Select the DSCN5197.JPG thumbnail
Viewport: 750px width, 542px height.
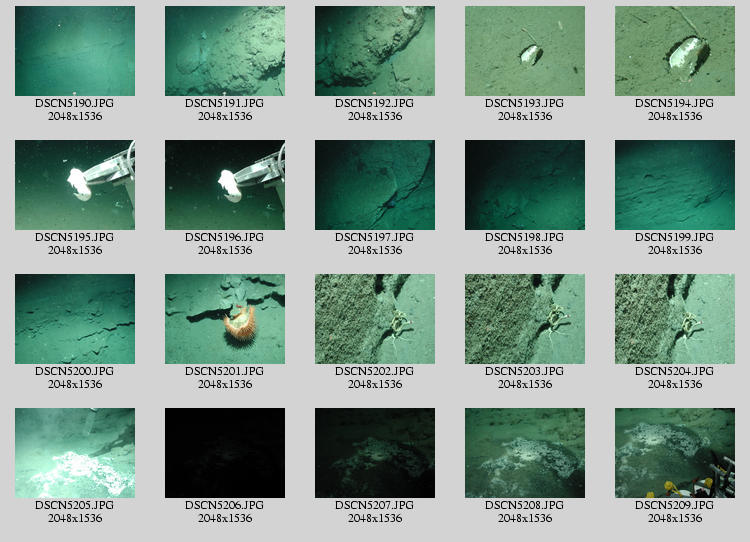tap(375, 185)
